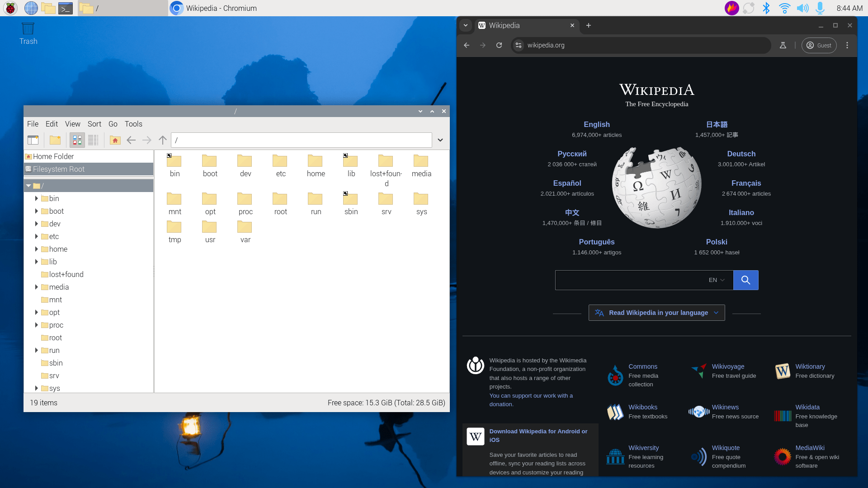Expand Read Wikipedia in your language
868x488 pixels.
(657, 313)
